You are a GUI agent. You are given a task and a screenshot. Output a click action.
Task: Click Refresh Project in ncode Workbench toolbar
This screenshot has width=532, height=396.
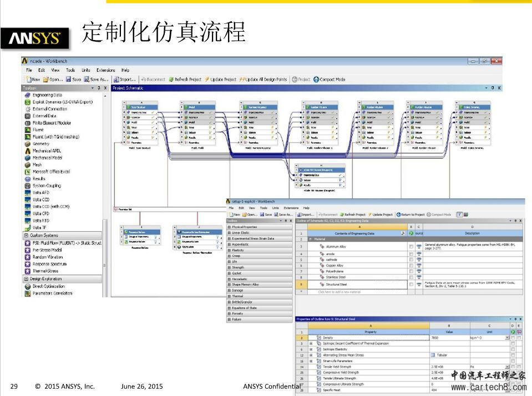tap(185, 79)
